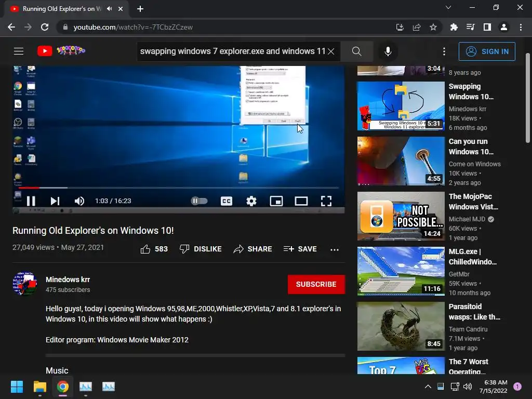Share this page icon in address bar

pyautogui.click(x=417, y=27)
